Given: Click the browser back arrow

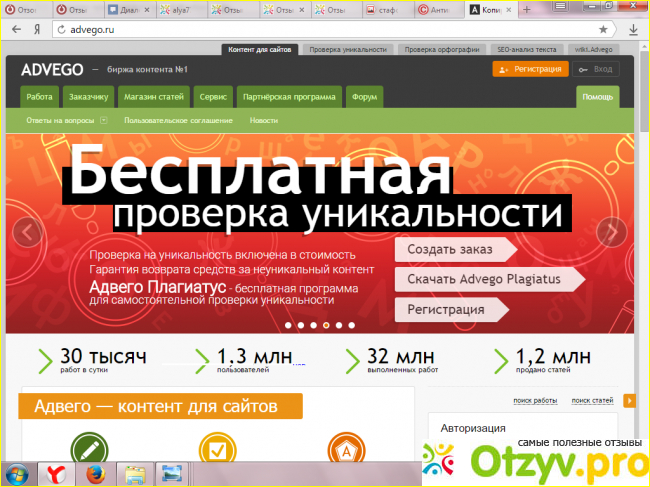Looking at the screenshot, I should click(14, 30).
